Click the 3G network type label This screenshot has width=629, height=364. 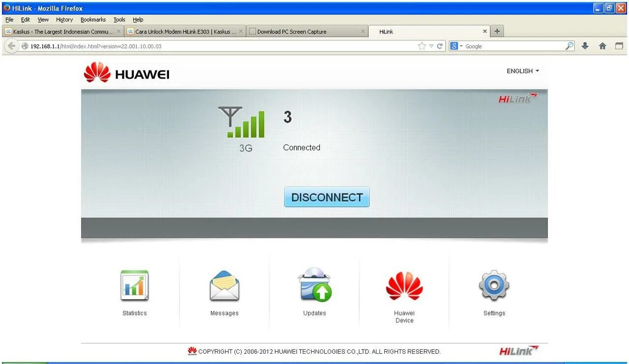pyautogui.click(x=246, y=148)
